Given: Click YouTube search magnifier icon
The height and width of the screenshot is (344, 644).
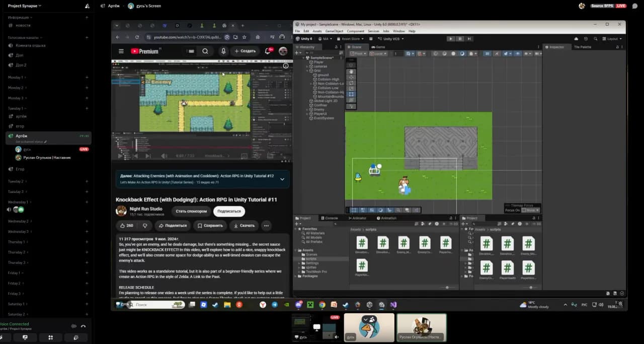Looking at the screenshot, I should (x=205, y=51).
